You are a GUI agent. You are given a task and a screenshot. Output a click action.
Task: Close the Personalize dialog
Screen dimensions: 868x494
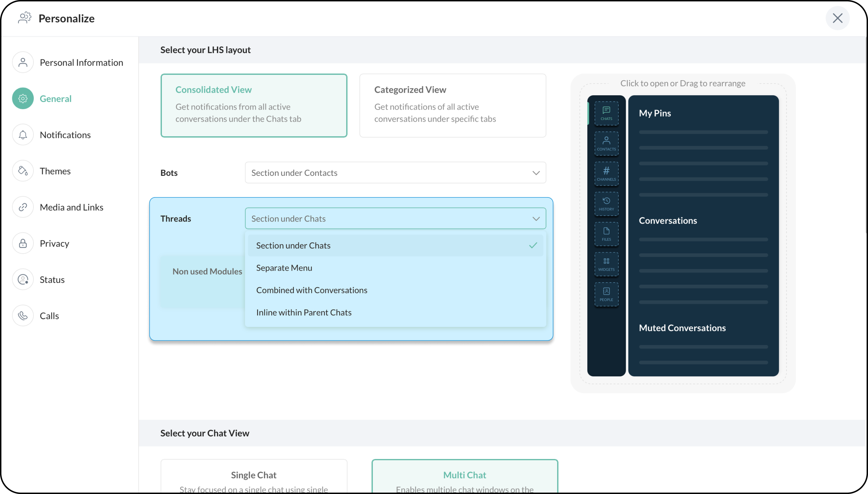[x=837, y=18]
